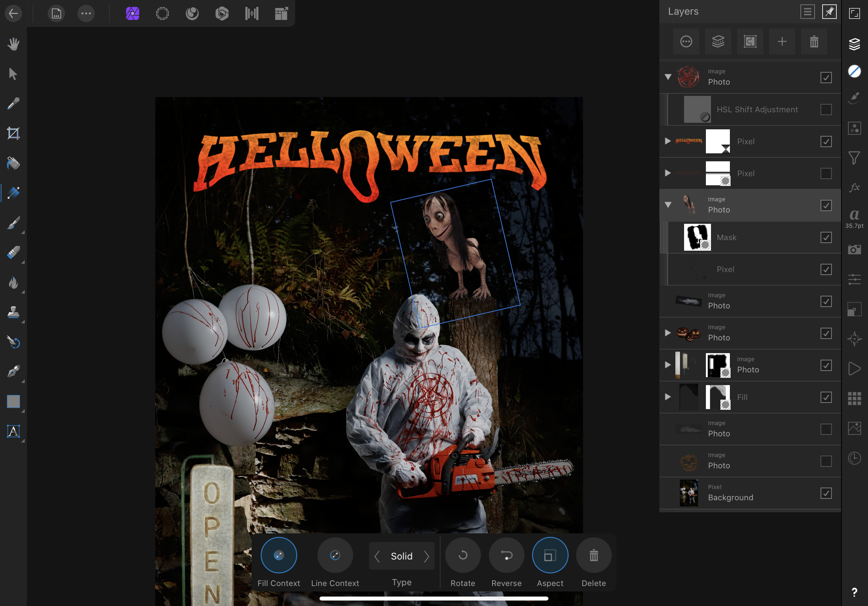Select the Gradient tool
The height and width of the screenshot is (606, 868).
click(13, 193)
